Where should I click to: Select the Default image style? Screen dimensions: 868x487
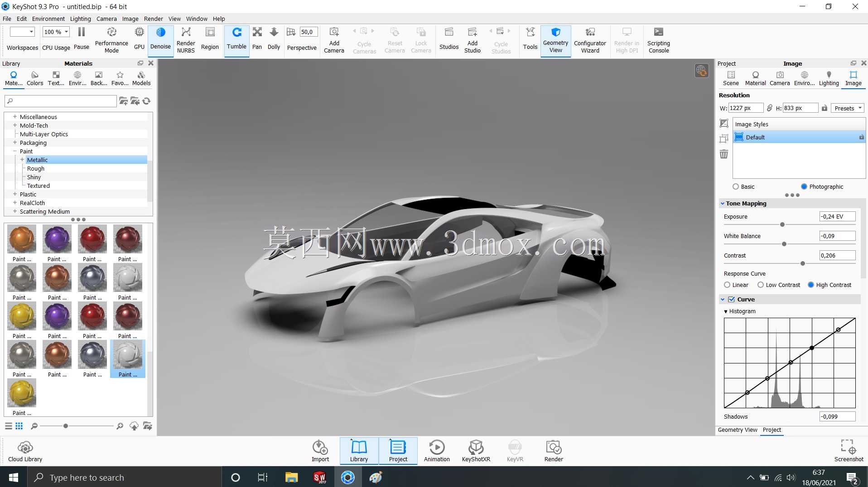click(x=799, y=137)
